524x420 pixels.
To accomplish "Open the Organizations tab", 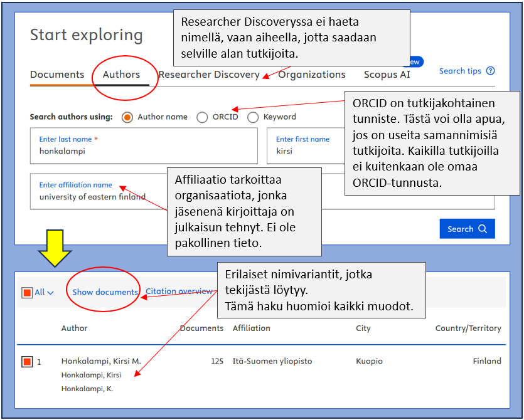I will [x=312, y=75].
